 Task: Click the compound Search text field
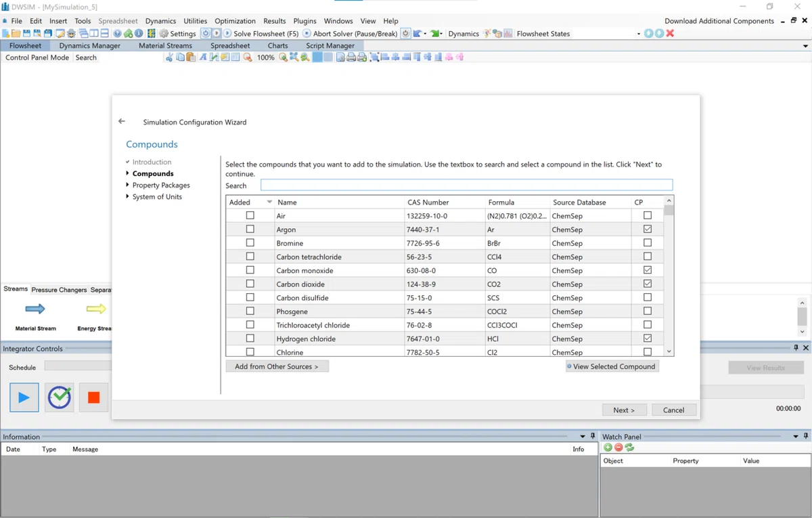(467, 185)
